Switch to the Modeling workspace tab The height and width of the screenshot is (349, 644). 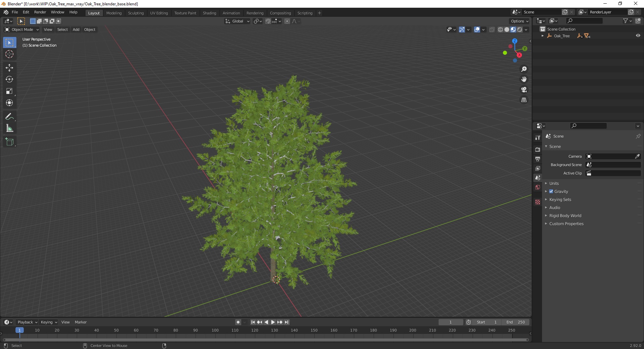click(x=114, y=13)
